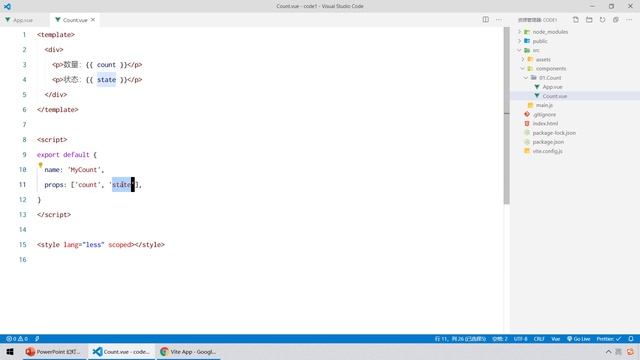
Task: Start Go Live server
Action: (x=578, y=339)
